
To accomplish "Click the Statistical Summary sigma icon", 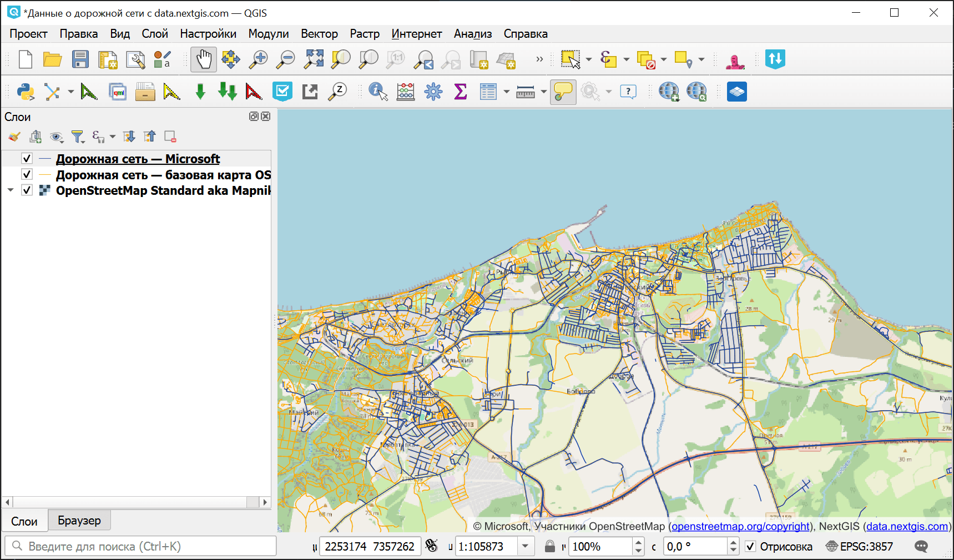I will coord(460,92).
